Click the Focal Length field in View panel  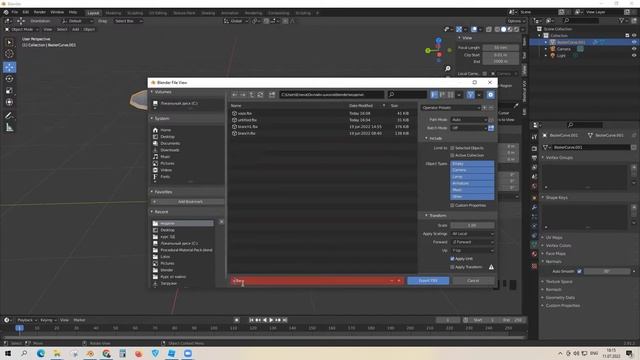(x=501, y=48)
